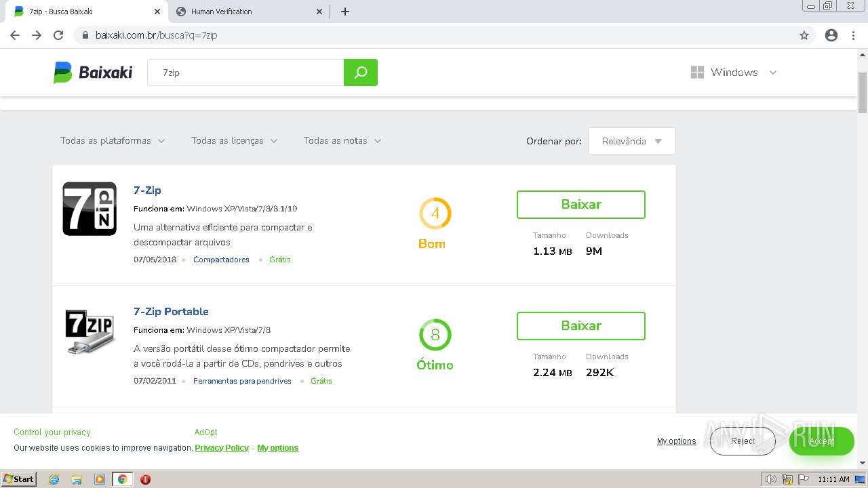The width and height of the screenshot is (868, 488).
Task: Click the 292K downloads value
Action: [600, 373]
